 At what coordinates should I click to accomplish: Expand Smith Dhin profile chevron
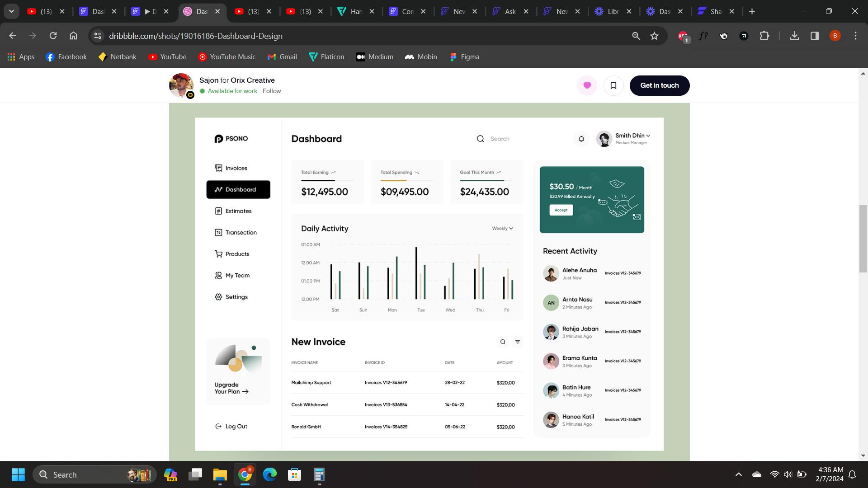pyautogui.click(x=648, y=136)
